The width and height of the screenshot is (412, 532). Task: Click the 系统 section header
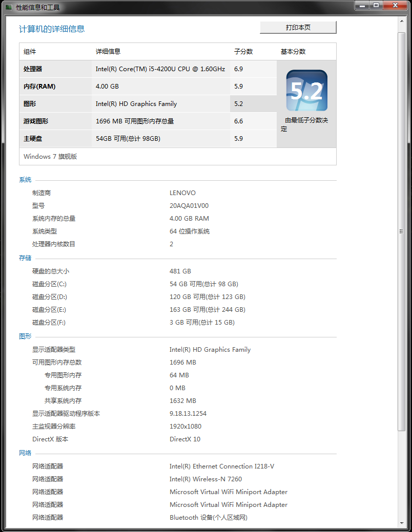[25, 180]
